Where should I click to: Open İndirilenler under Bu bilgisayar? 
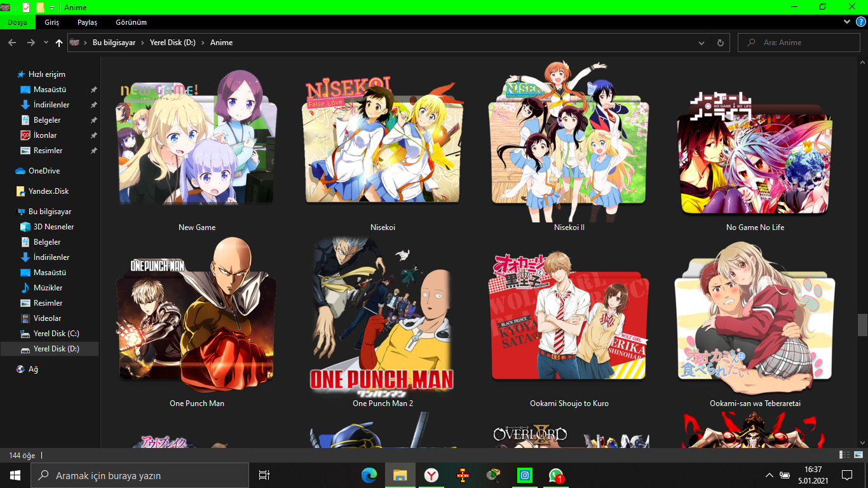click(51, 257)
